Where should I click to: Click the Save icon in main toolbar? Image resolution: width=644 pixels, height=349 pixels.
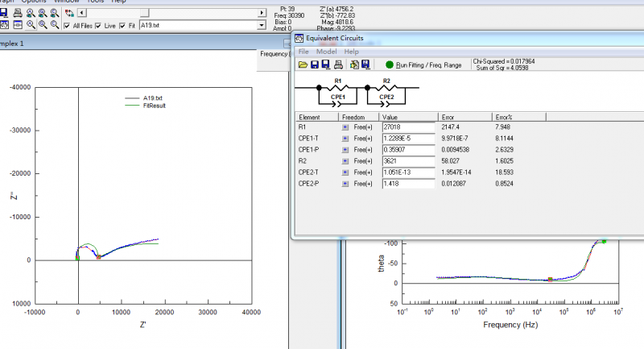pos(4,13)
